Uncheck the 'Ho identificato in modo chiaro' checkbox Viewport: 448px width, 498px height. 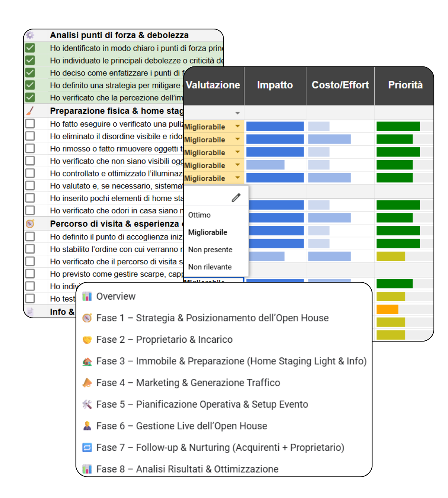point(30,48)
